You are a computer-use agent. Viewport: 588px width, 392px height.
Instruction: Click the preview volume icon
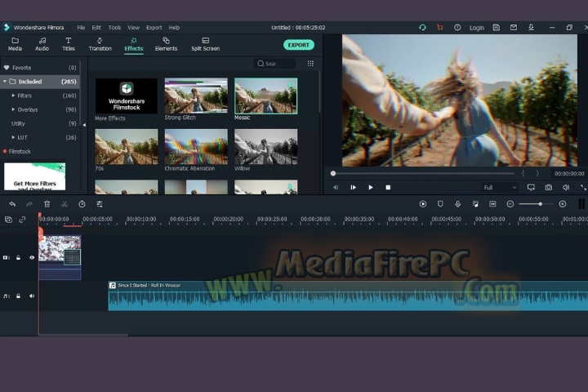pyautogui.click(x=566, y=187)
